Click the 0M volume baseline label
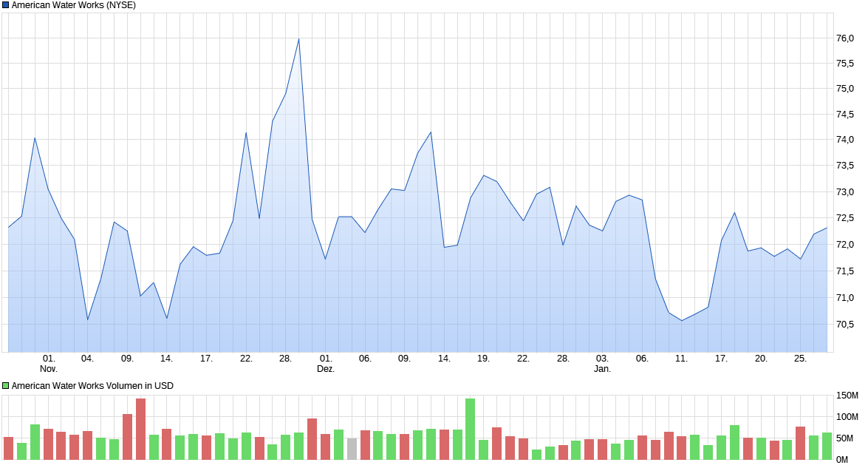The height and width of the screenshot is (468, 868). coord(842,460)
